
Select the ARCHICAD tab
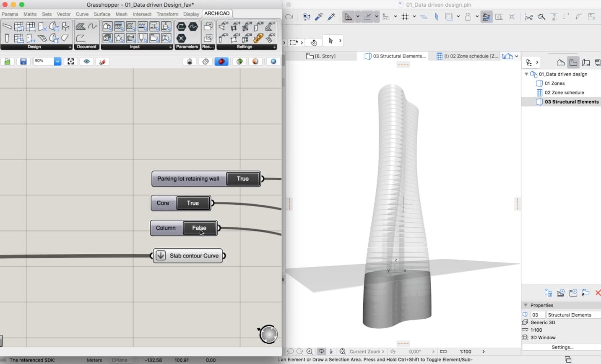(x=217, y=13)
